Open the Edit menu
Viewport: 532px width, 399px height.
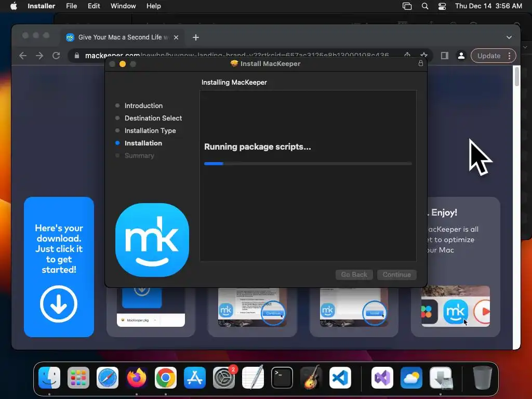point(94,6)
